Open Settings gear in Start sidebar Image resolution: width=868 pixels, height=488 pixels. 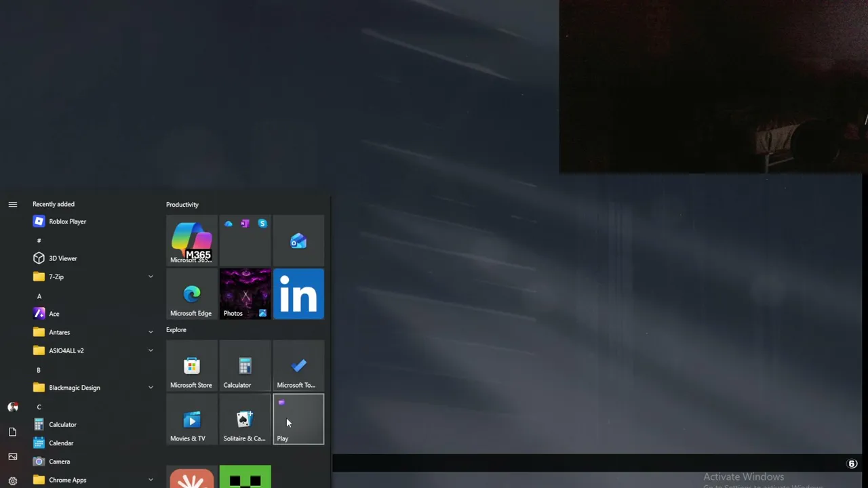click(12, 481)
